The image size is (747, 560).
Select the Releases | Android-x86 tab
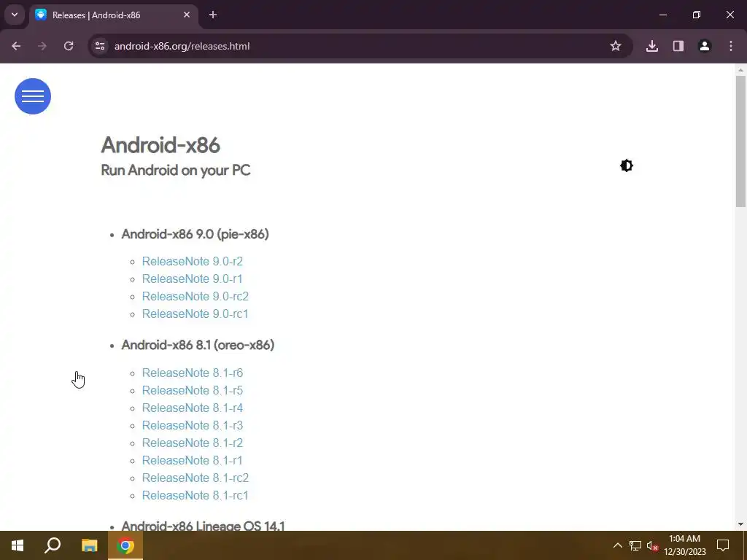pyautogui.click(x=113, y=15)
